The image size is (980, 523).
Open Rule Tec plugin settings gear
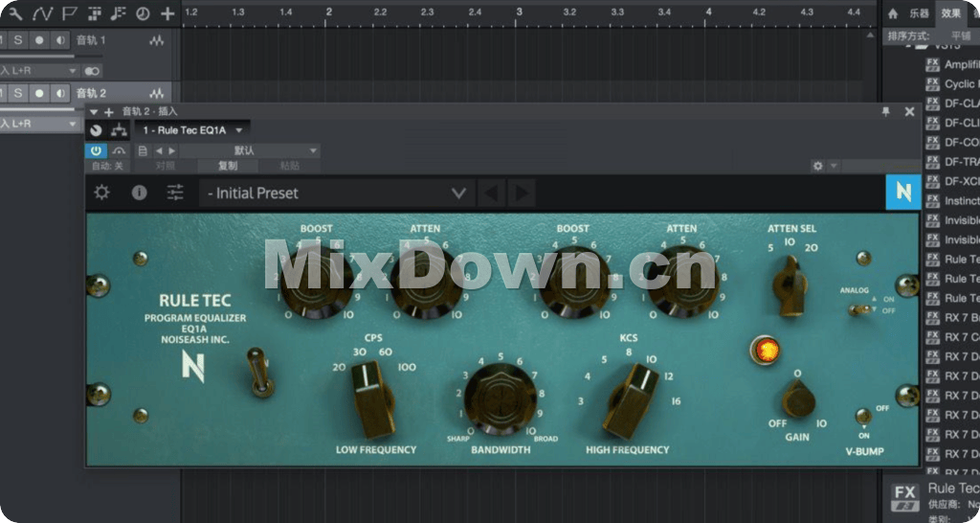[101, 193]
